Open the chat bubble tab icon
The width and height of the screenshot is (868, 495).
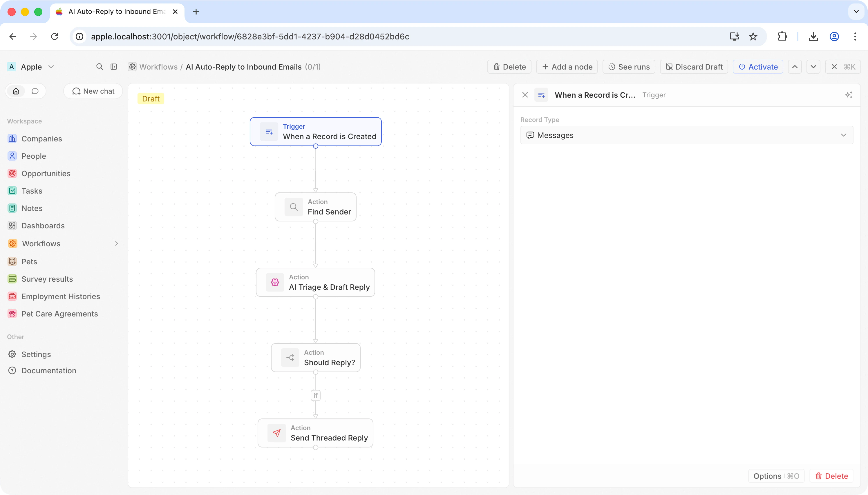[x=35, y=91]
